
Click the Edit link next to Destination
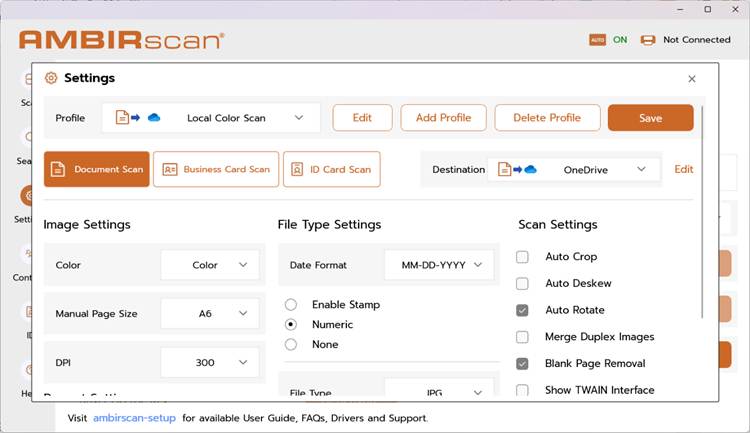click(x=684, y=169)
